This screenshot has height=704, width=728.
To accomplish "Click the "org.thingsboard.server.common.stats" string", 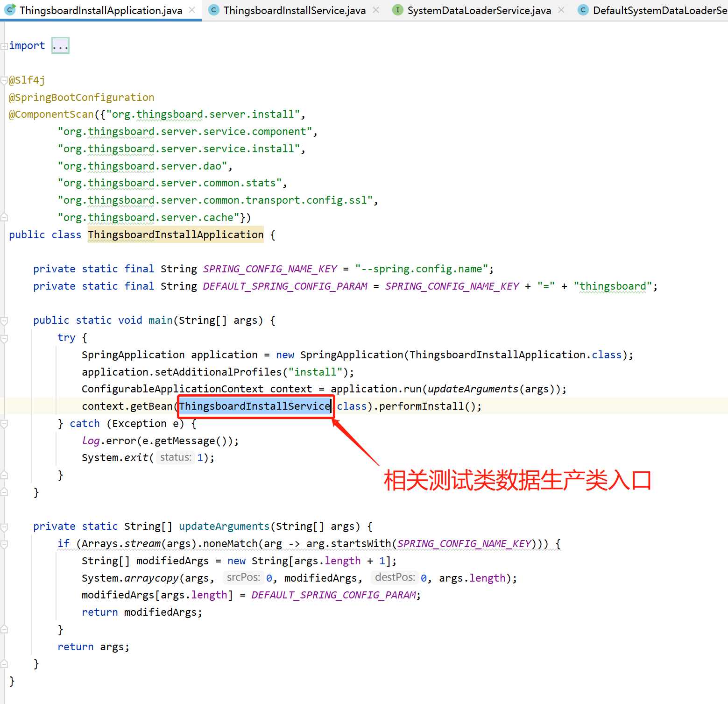I will 170,183.
